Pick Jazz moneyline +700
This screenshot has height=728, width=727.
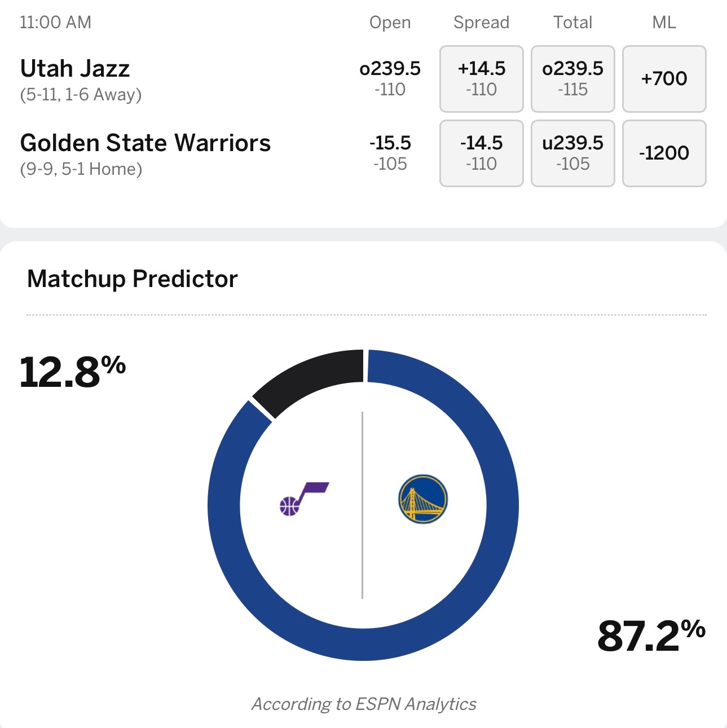664,79
